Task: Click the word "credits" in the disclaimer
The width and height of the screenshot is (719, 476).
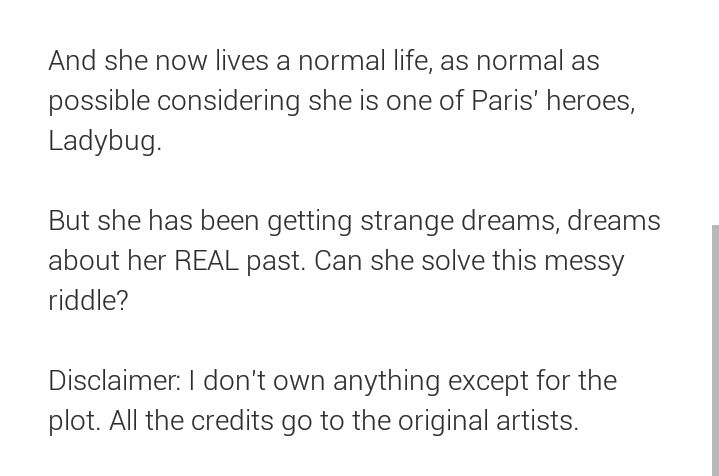Action: pos(232,421)
